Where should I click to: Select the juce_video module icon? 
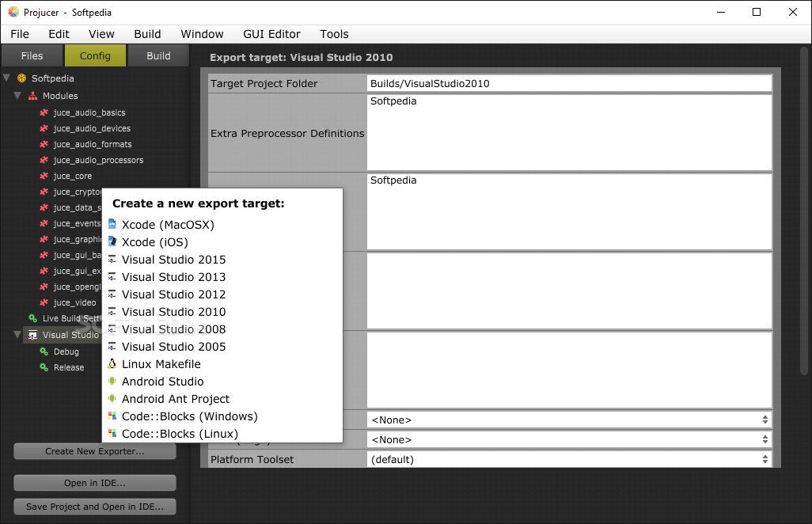pyautogui.click(x=44, y=302)
